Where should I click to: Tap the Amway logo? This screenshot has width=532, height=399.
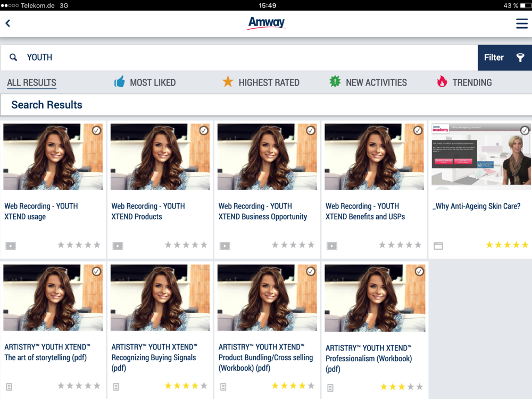click(267, 23)
